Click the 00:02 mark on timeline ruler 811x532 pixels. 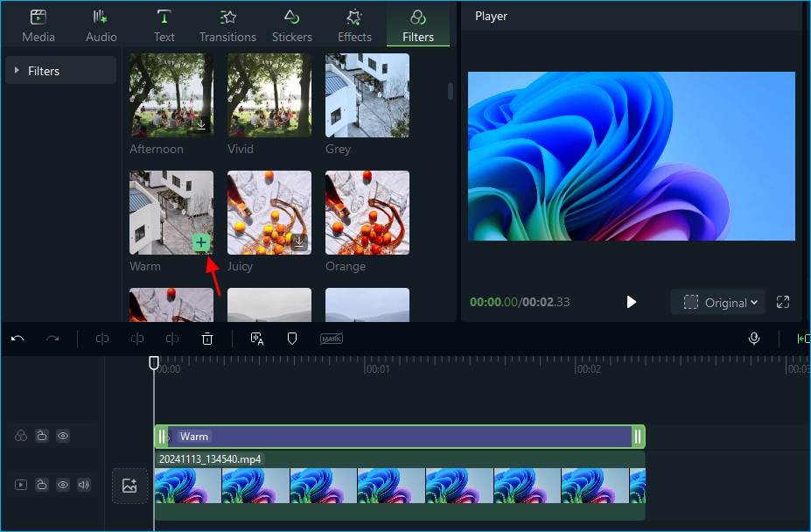coord(589,369)
